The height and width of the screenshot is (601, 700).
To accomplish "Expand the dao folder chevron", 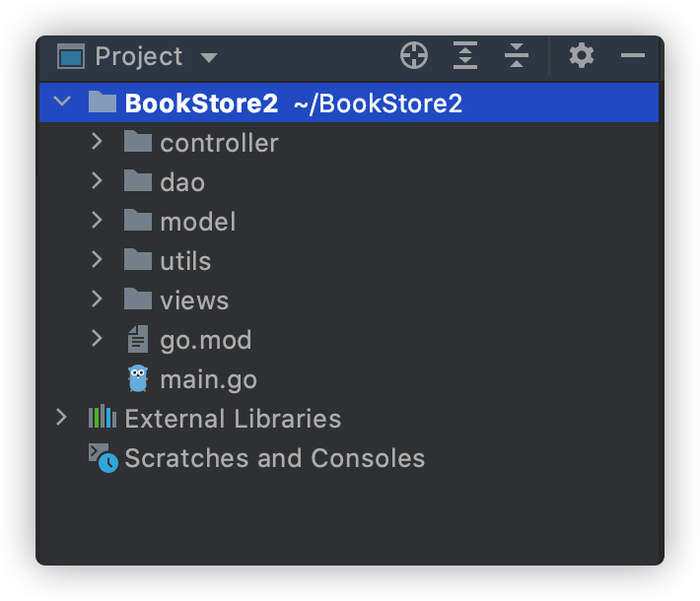I will pos(97,180).
